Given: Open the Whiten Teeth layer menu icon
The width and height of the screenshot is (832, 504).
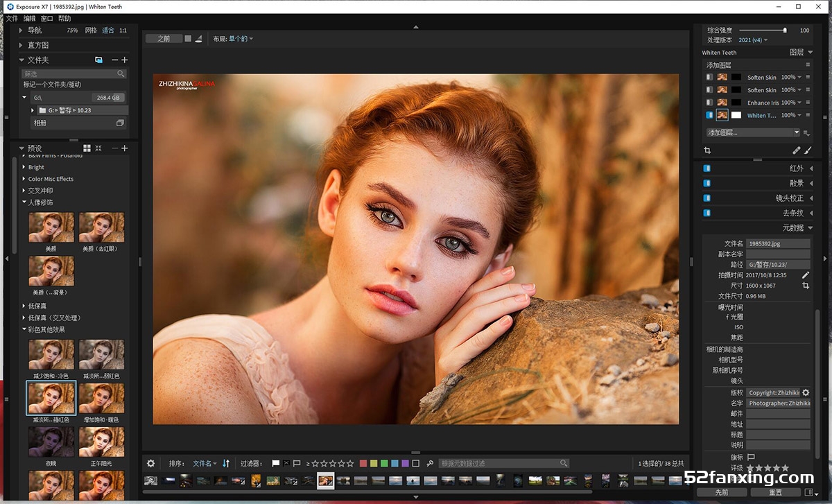Looking at the screenshot, I should [807, 115].
